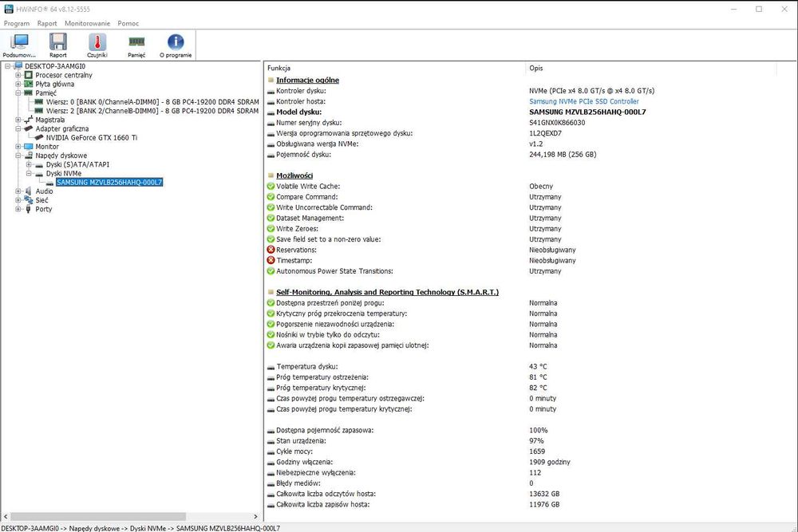Viewport: 798px width, 532px height.
Task: Click the tree panel horizontal scrollbar thumb
Action: pos(98,516)
